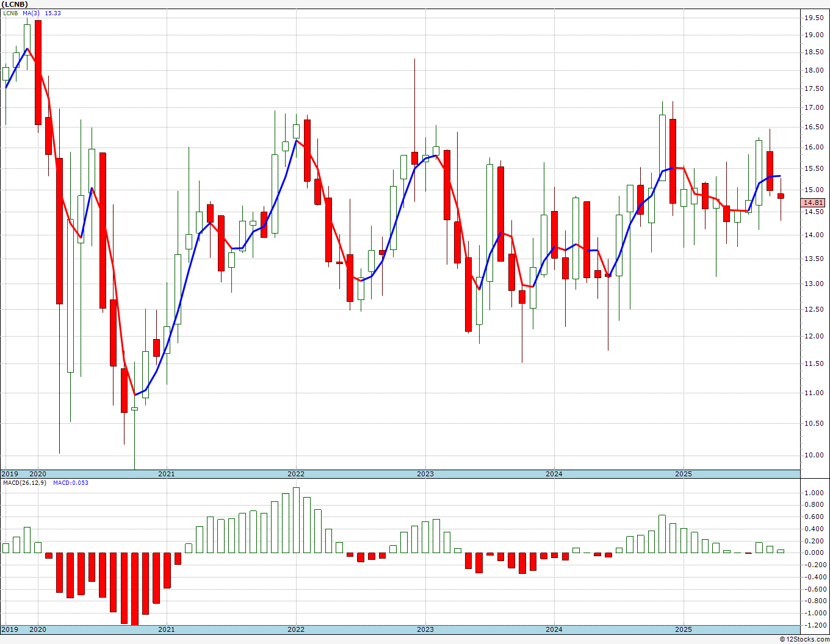Select the 15.33 moving average value
Screen dimensions: 830x644
point(53,13)
